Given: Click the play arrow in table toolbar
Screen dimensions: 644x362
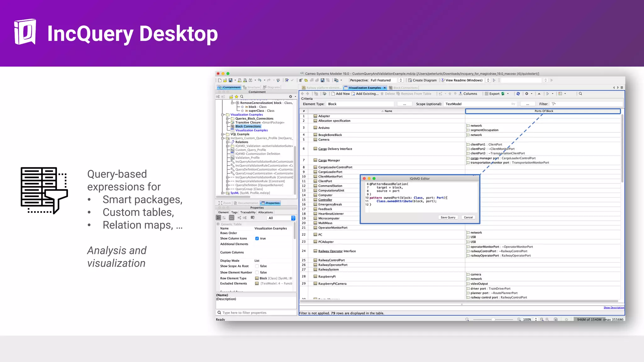Looking at the screenshot, I should coord(548,94).
